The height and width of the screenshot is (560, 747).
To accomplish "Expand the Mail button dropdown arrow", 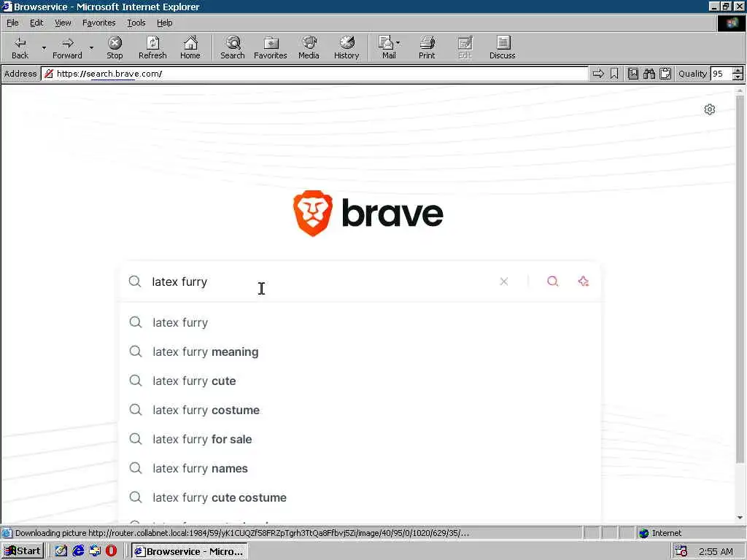I will [398, 43].
